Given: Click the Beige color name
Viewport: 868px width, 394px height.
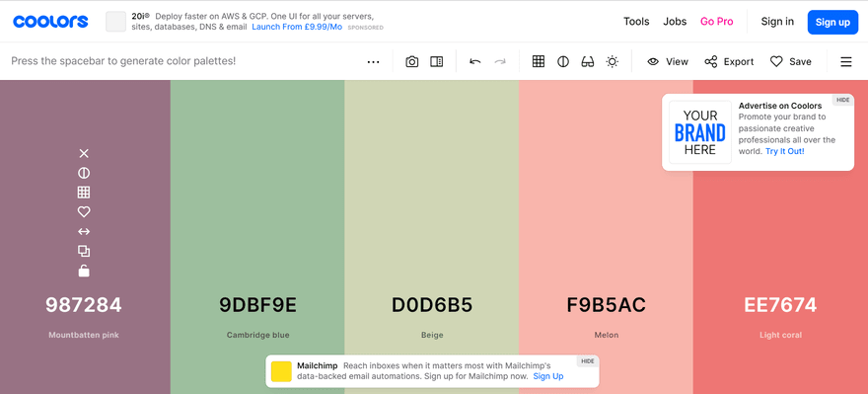Looking at the screenshot, I should coord(432,336).
